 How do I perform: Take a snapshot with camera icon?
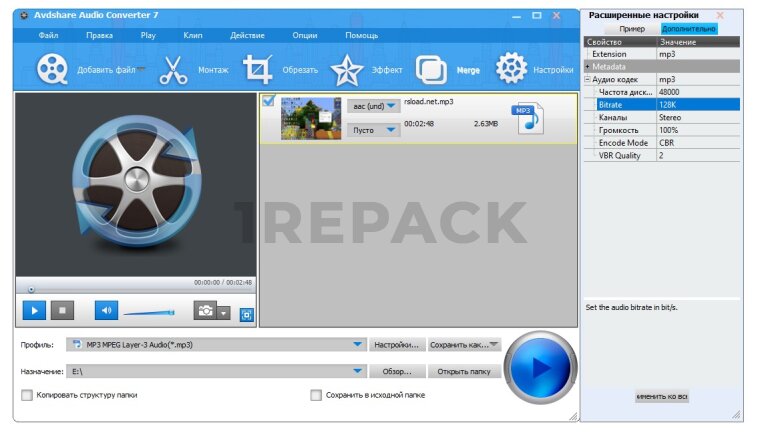pos(205,311)
